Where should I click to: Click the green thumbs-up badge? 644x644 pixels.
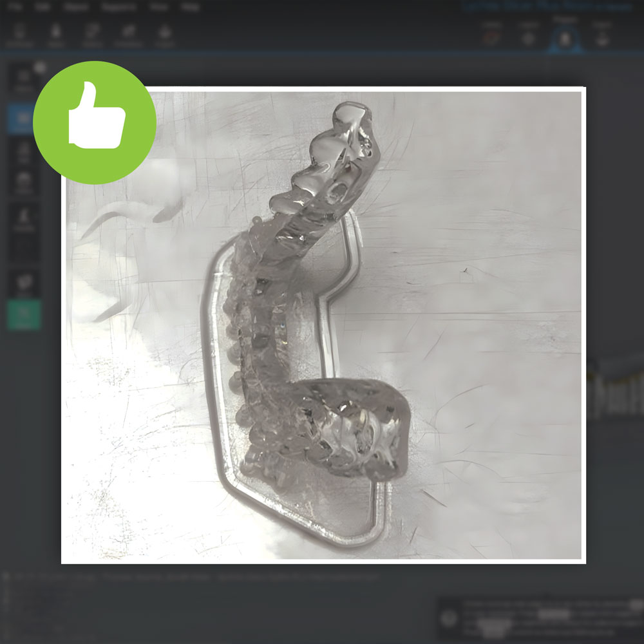click(x=95, y=122)
